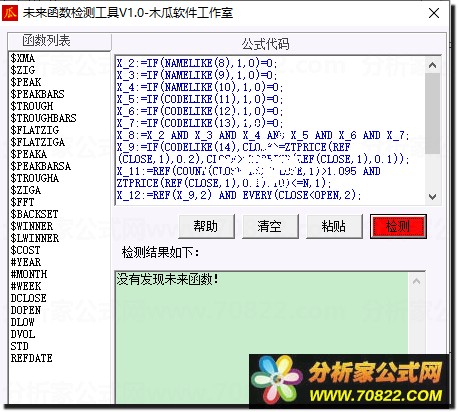The width and height of the screenshot is (459, 412).
Task: Select $BACKSET in the function list
Action: tap(34, 214)
